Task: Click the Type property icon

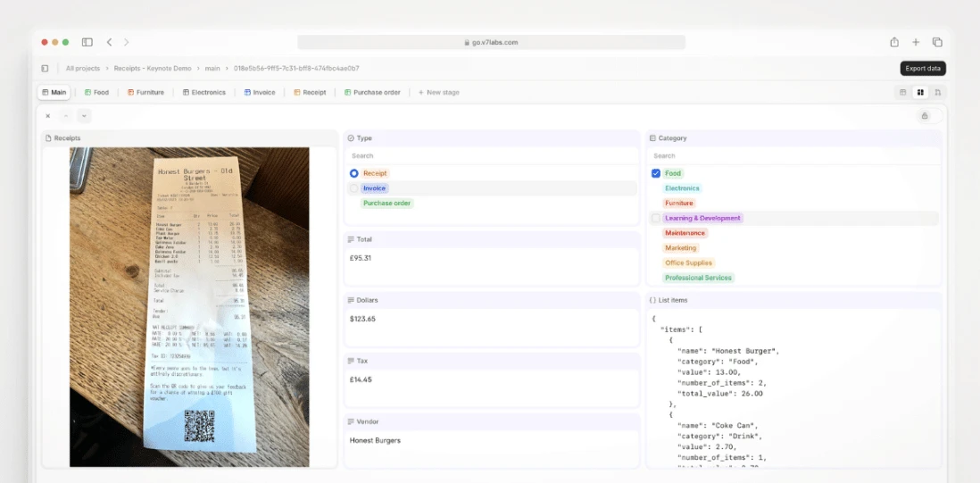Action: click(x=351, y=138)
